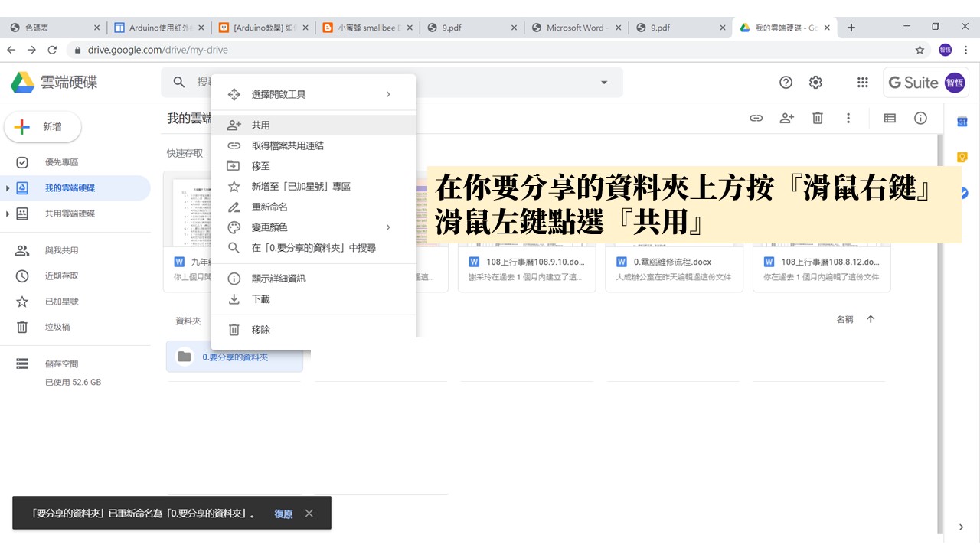The height and width of the screenshot is (551, 980).
Task: Click Undo (復原) in the notification
Action: tap(283, 514)
